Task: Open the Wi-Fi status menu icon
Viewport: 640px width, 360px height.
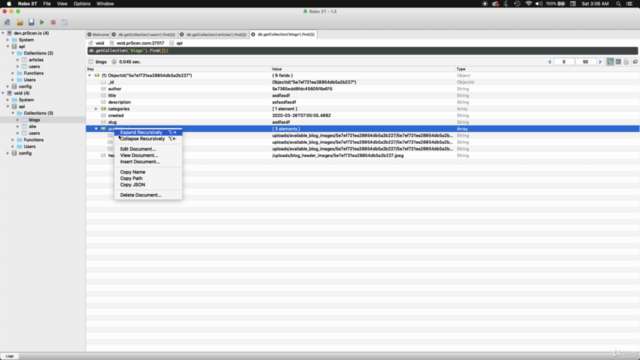Action: coord(529,4)
